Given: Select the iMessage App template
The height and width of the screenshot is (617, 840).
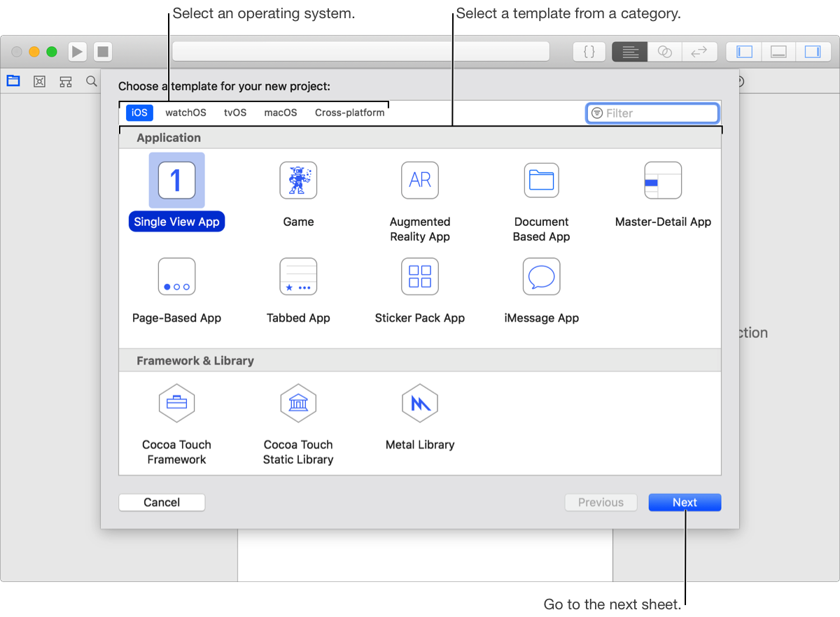Looking at the screenshot, I should tap(541, 276).
